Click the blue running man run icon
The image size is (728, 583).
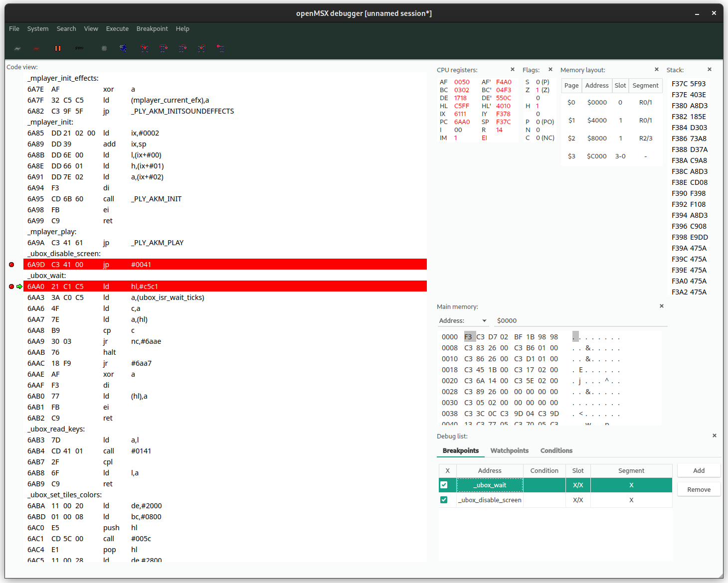tap(123, 48)
